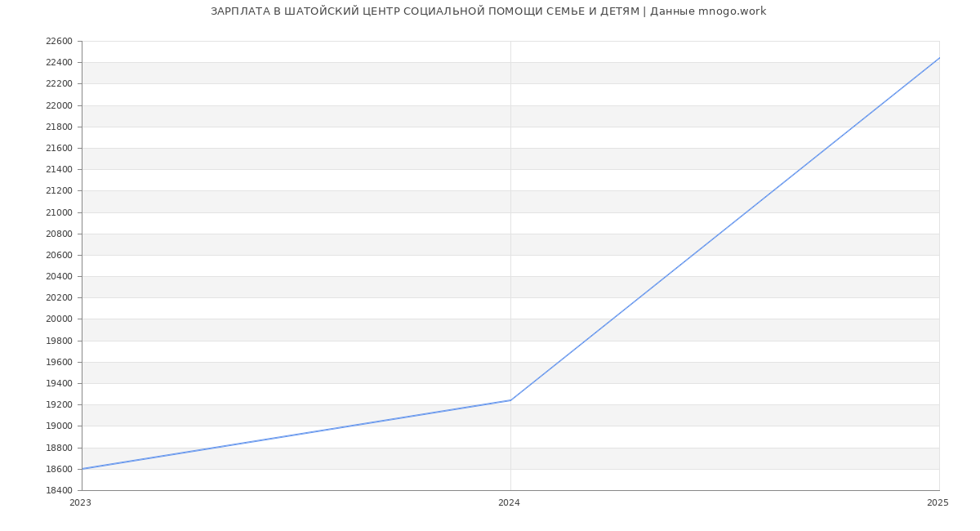Click the 19600 y-axis label
Viewport: 980px width, 531px height.
tap(59, 362)
